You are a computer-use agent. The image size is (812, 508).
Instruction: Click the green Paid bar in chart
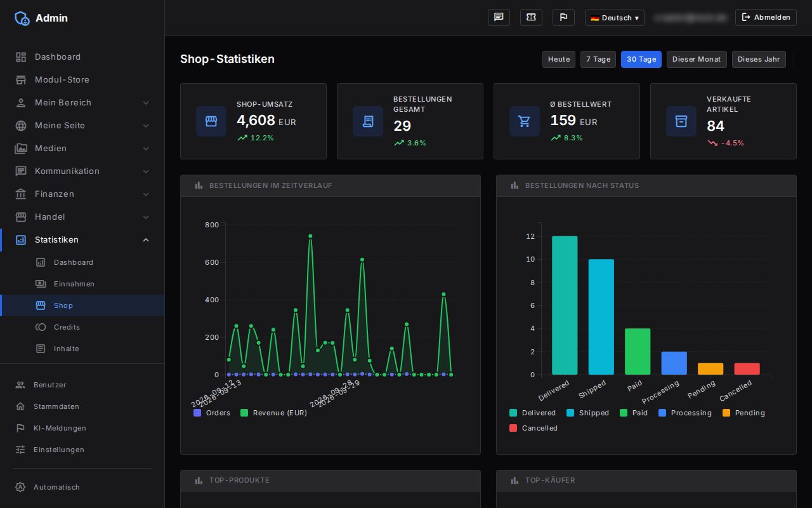pos(638,351)
